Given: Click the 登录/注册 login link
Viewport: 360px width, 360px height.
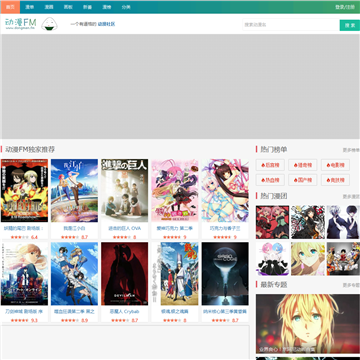Looking at the screenshot, I should (x=345, y=7).
